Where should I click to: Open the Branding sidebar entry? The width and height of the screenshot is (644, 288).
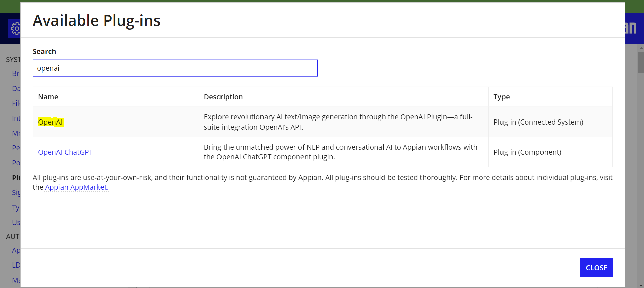16,73
